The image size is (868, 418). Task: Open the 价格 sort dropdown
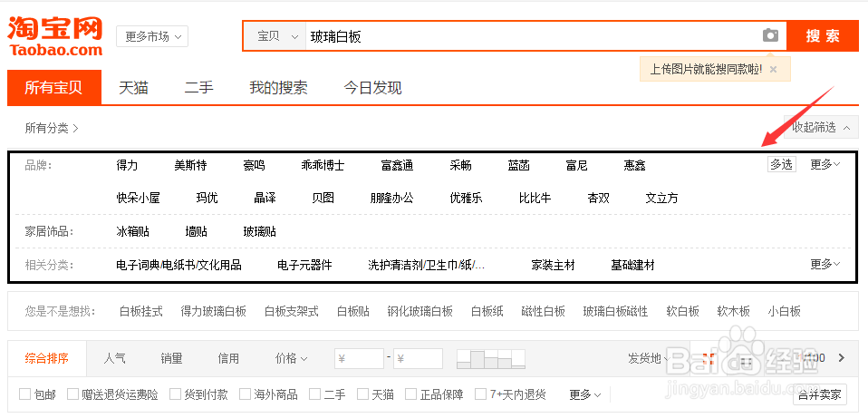coord(291,358)
